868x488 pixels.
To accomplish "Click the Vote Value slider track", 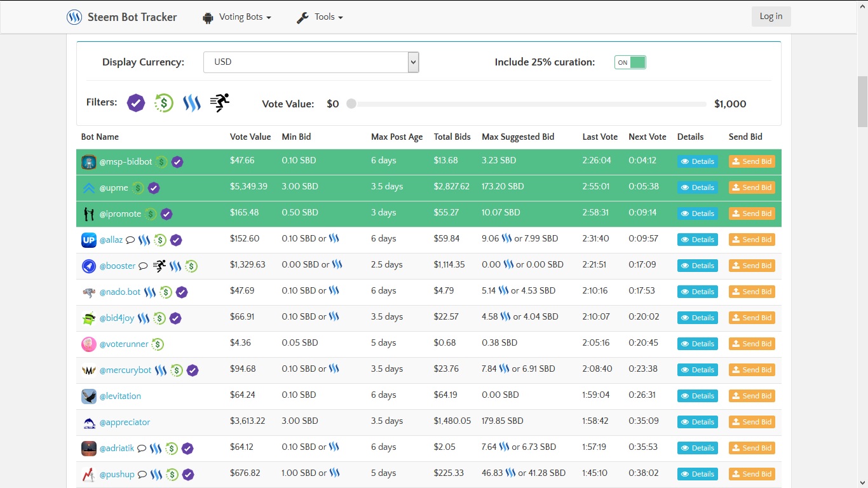I will [529, 104].
